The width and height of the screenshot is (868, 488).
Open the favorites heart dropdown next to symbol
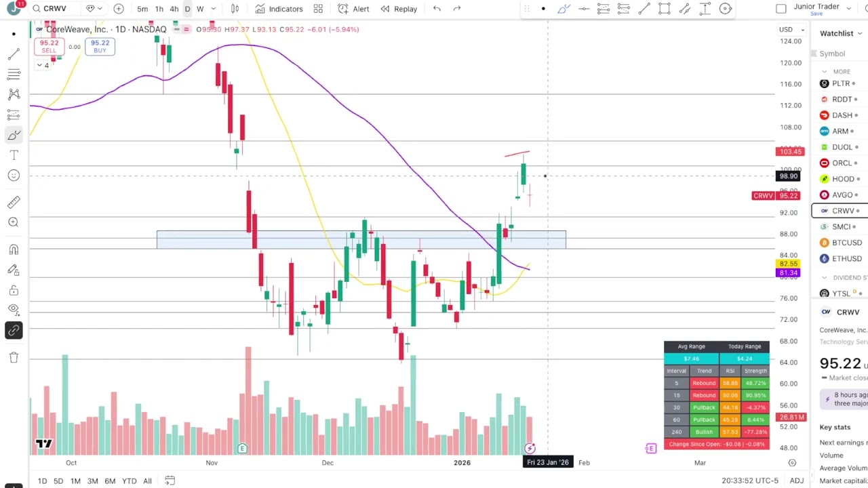pos(94,9)
